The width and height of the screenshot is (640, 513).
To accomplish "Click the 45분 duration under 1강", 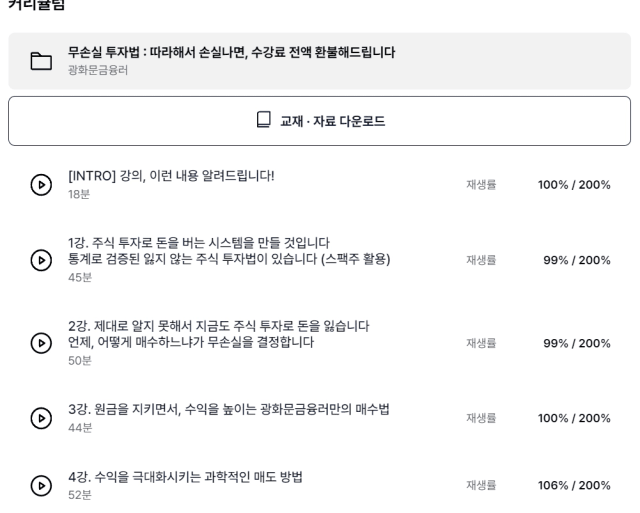I will (80, 278).
